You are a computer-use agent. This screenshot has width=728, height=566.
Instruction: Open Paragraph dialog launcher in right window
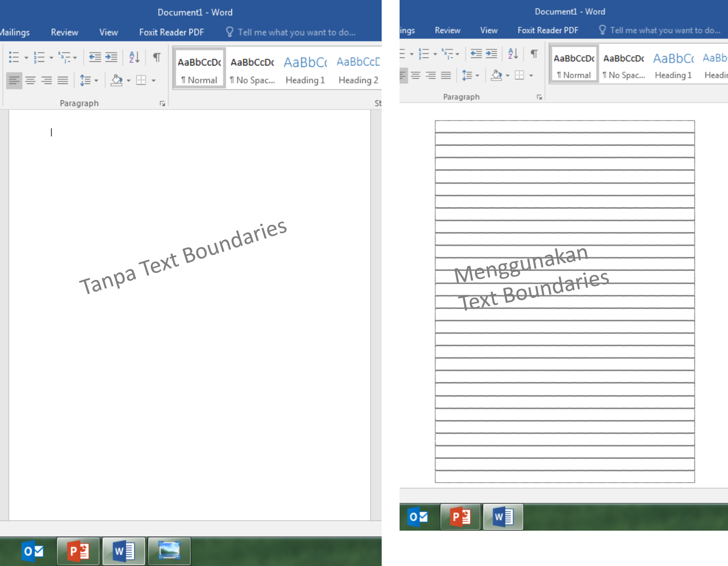click(x=540, y=97)
